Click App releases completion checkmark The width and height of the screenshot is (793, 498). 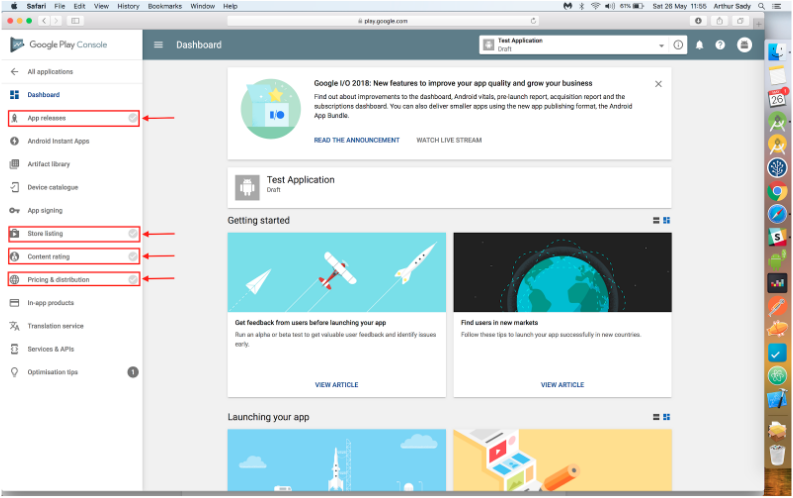coord(133,118)
